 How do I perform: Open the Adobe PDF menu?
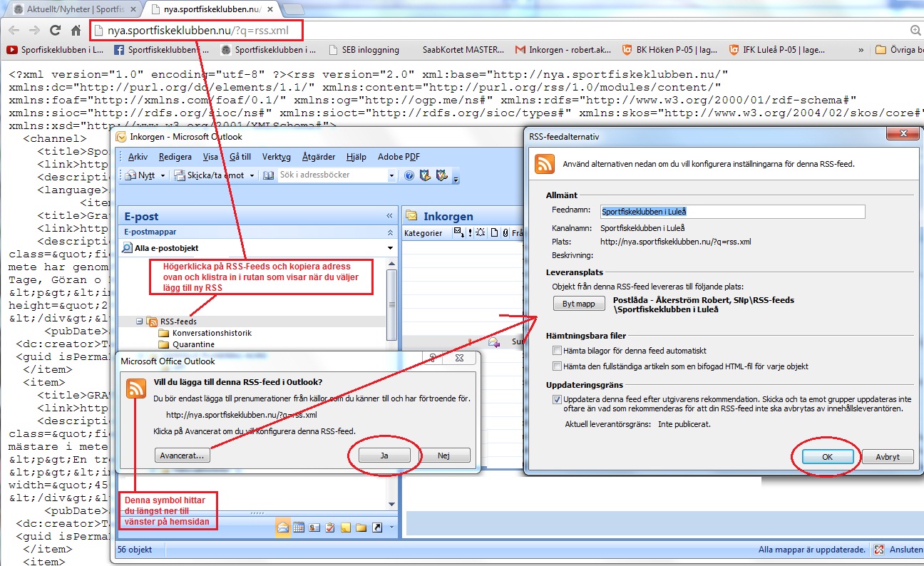click(x=399, y=157)
